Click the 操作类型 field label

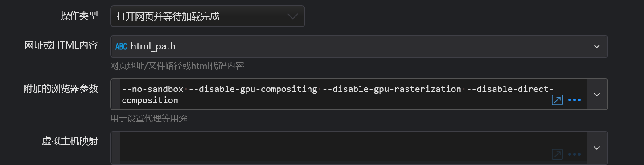[x=79, y=16]
